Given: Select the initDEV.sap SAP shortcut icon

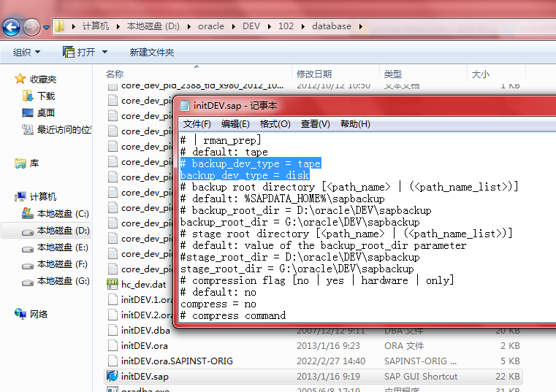Looking at the screenshot, I should point(113,376).
